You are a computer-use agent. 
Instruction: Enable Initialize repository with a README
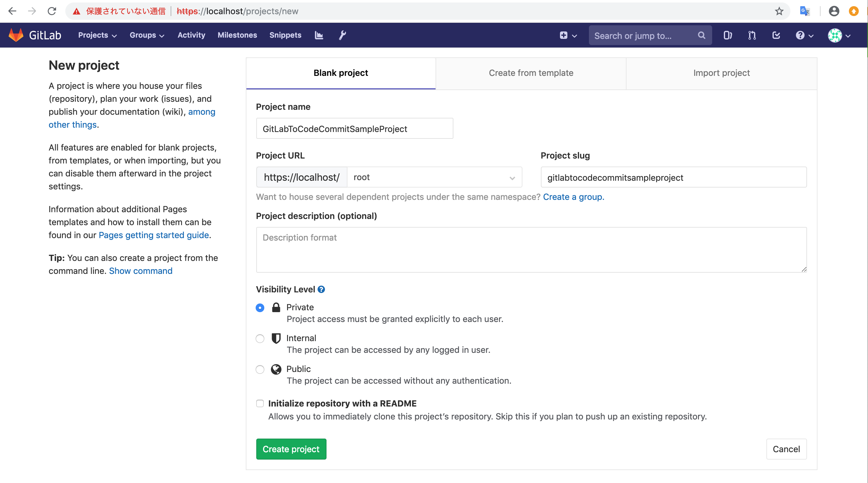click(x=259, y=403)
